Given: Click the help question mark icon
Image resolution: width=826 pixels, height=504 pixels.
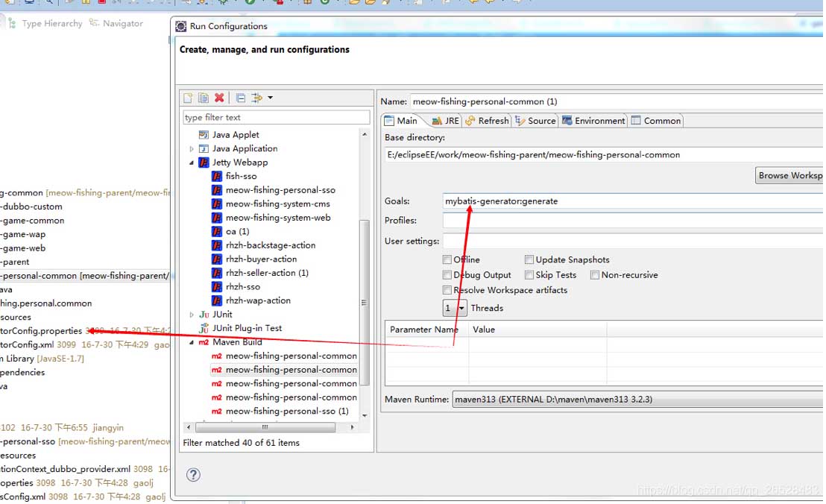Looking at the screenshot, I should 193,475.
